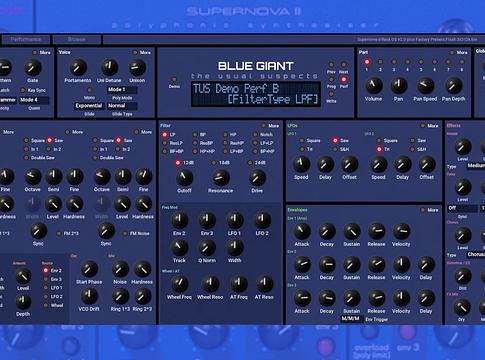Select Part 8 LED
485x360 pixels.
tap(462, 62)
